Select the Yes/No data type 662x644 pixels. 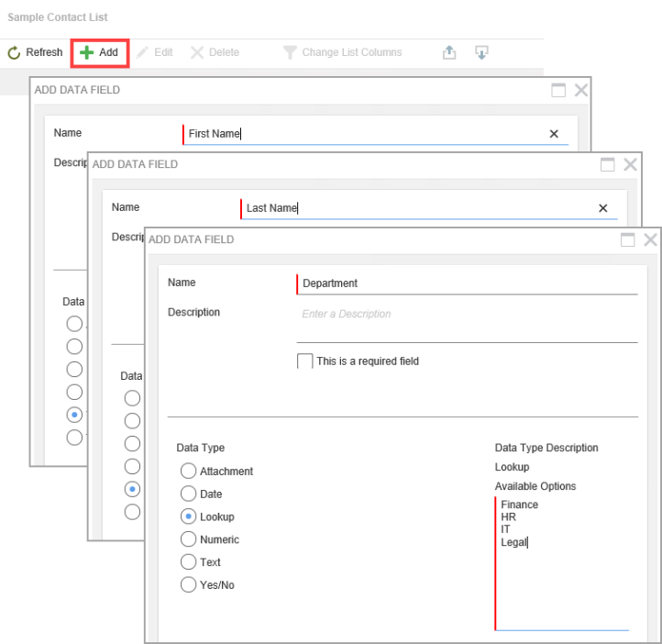click(188, 584)
